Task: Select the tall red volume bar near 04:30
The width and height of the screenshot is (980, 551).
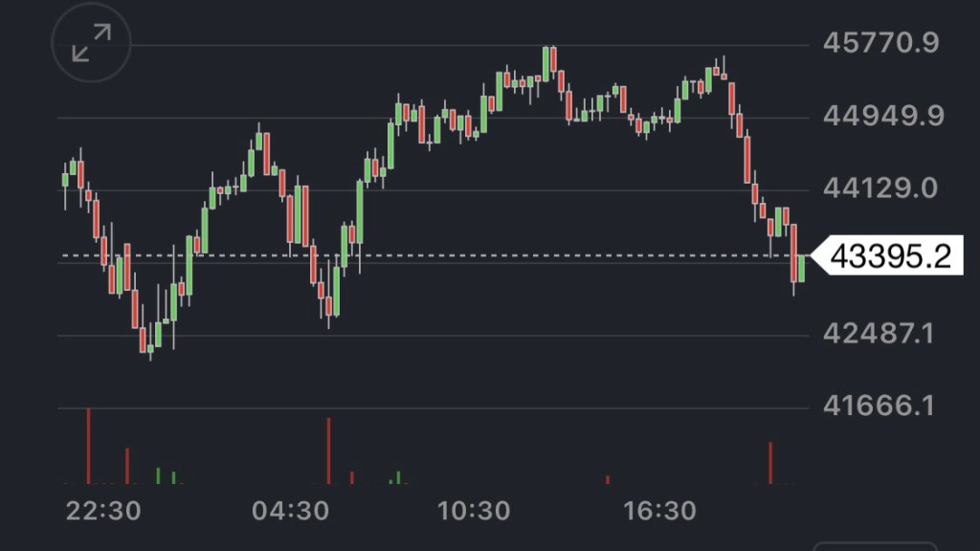Action: click(x=328, y=450)
